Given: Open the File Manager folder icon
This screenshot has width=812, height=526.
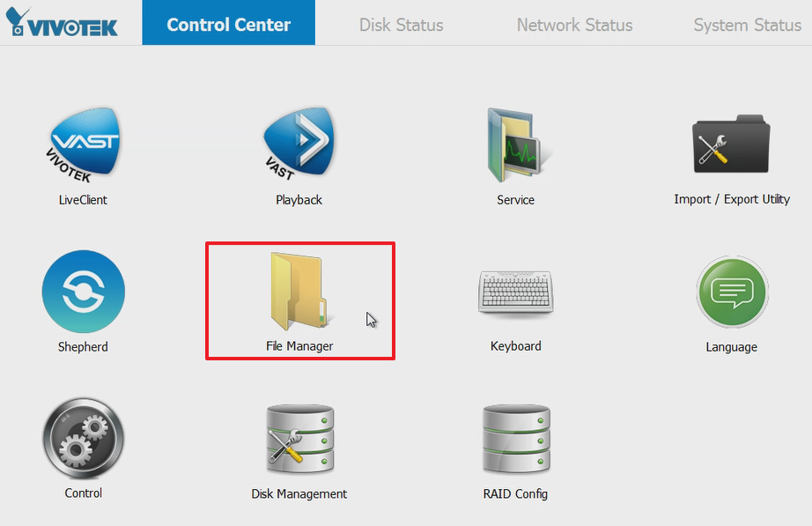Looking at the screenshot, I should [x=299, y=292].
